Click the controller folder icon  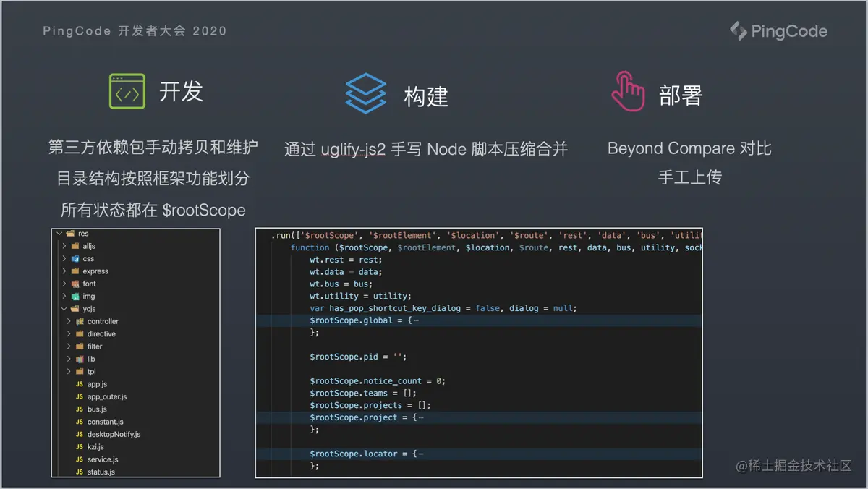pyautogui.click(x=80, y=321)
